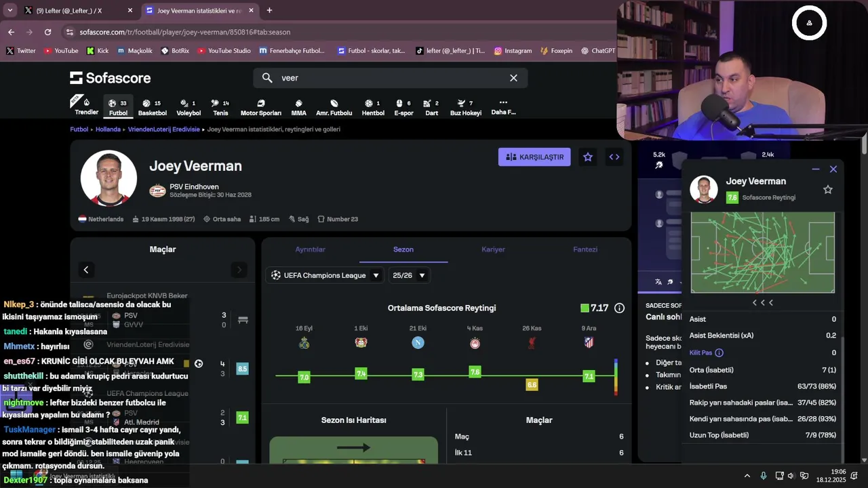Screen dimensions: 868x488
Task: Open the embed code icon for Veerman
Action: pyautogui.click(x=614, y=157)
